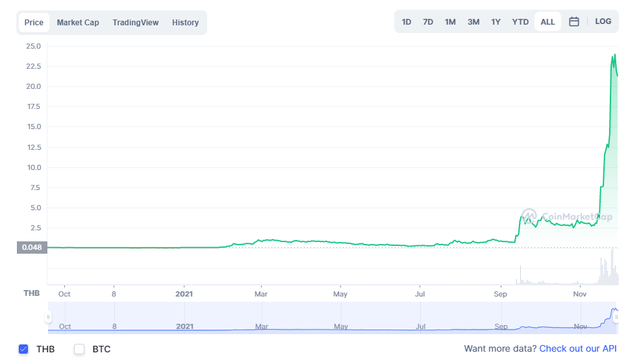628x364 pixels.
Task: Switch to the Market Cap tab
Action: click(78, 23)
